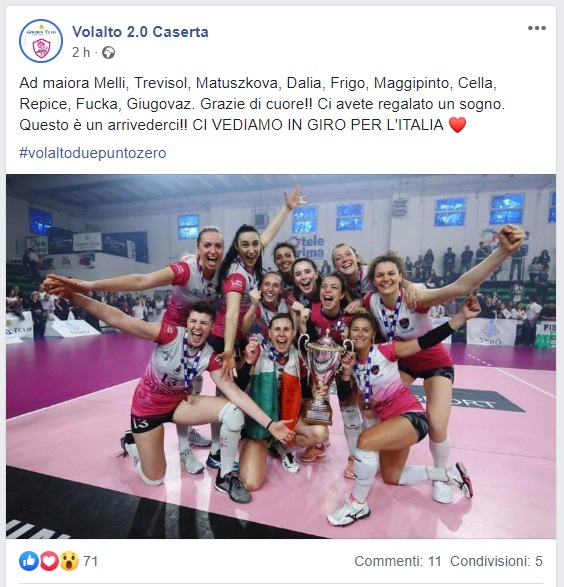Open the '2 h' post timestamp link

[81, 52]
